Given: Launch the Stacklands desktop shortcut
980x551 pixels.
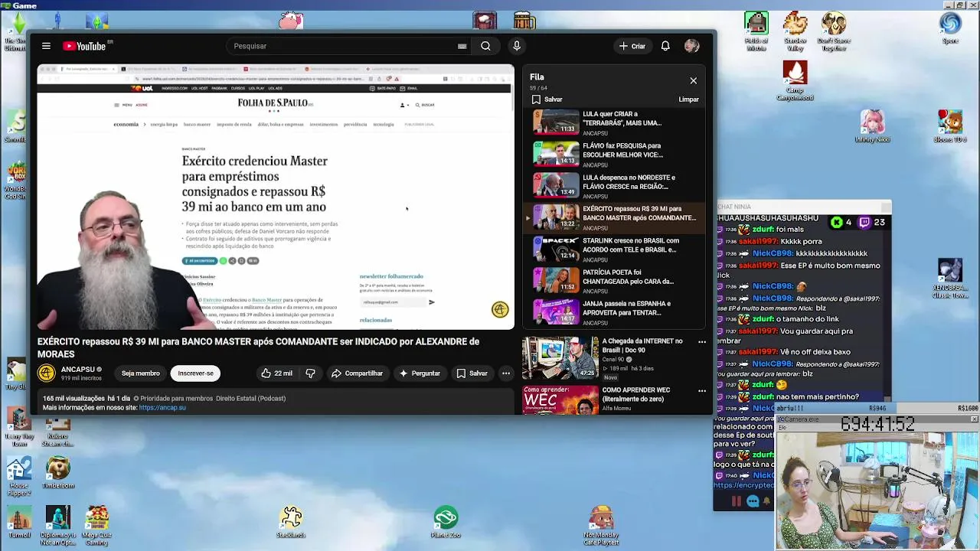Looking at the screenshot, I should 291,522.
